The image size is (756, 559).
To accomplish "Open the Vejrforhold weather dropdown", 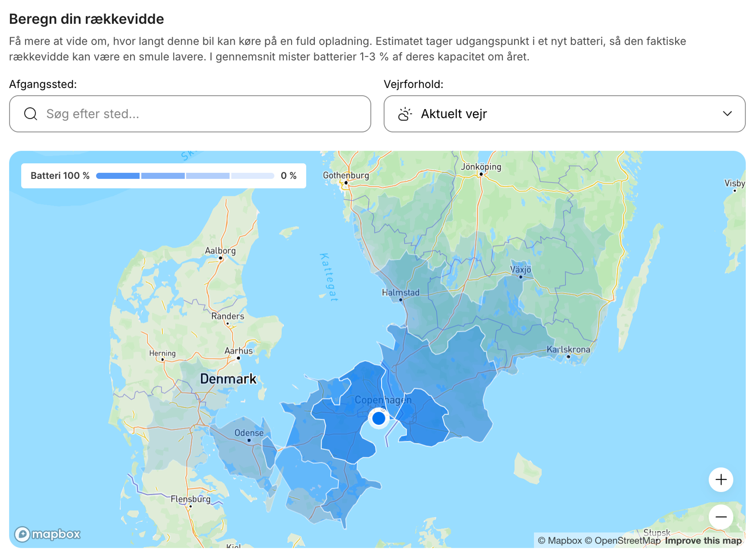I will (x=565, y=114).
